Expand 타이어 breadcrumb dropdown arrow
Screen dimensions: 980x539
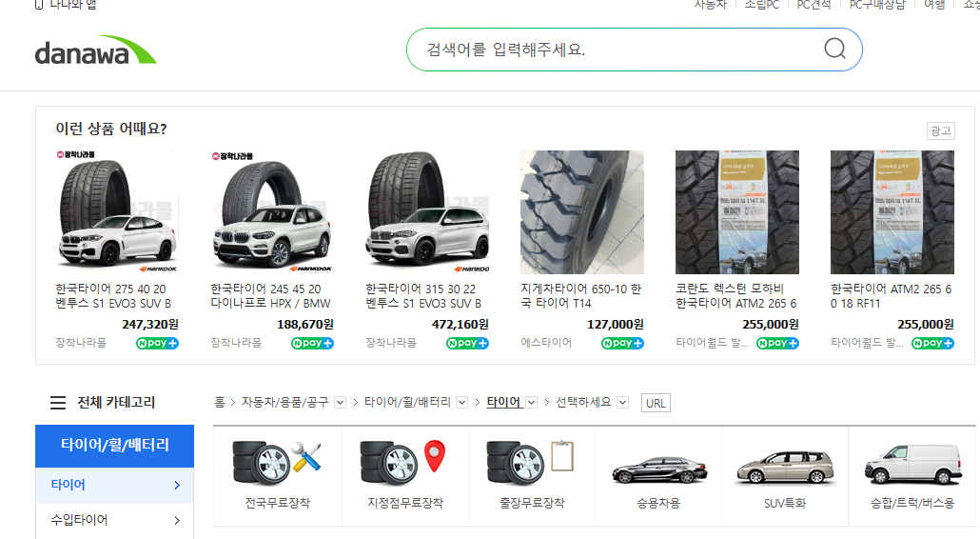coord(531,403)
